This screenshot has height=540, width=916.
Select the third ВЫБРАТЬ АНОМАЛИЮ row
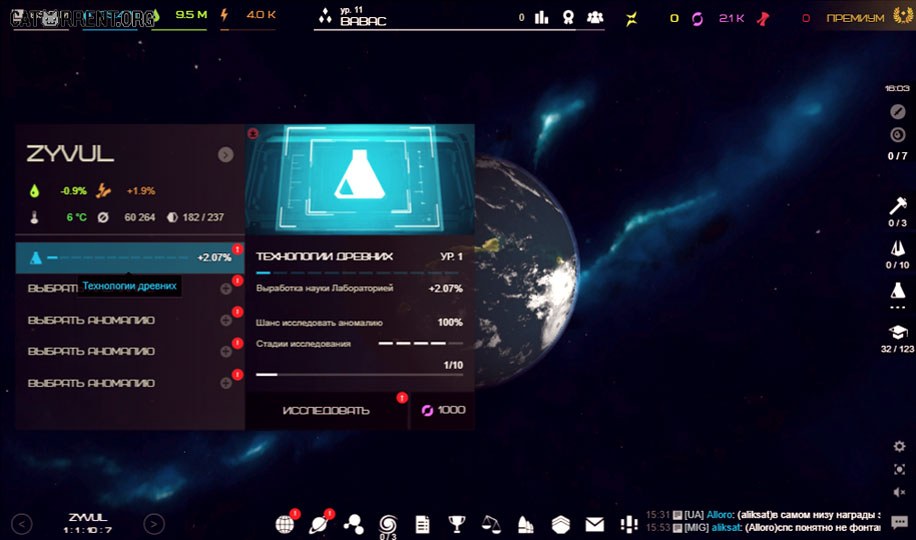tap(130, 351)
